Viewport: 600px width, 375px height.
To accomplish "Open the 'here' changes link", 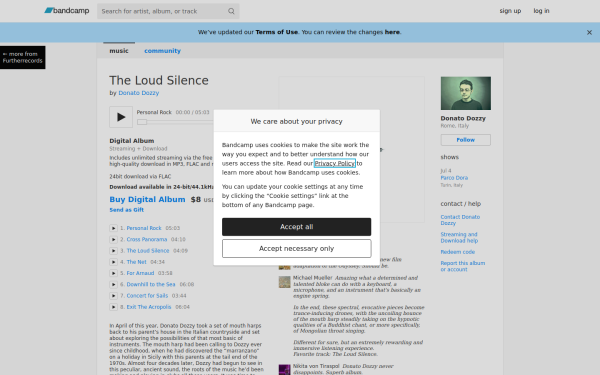I will tap(392, 32).
